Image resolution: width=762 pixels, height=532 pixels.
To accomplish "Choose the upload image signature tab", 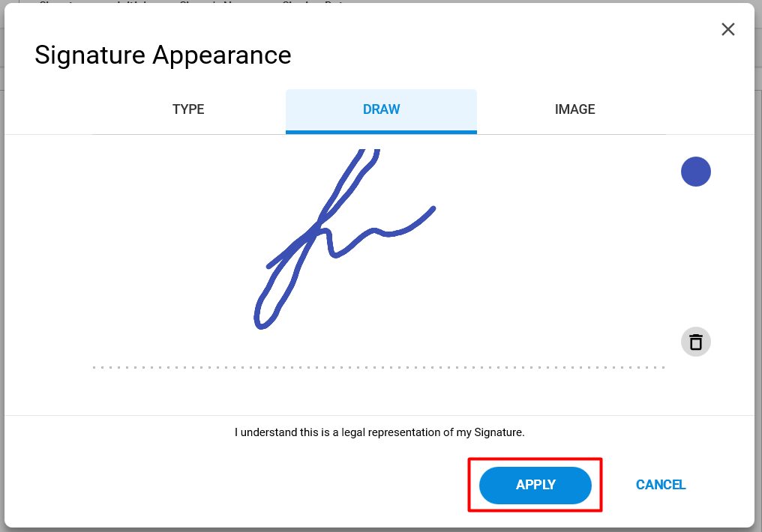I will click(574, 109).
